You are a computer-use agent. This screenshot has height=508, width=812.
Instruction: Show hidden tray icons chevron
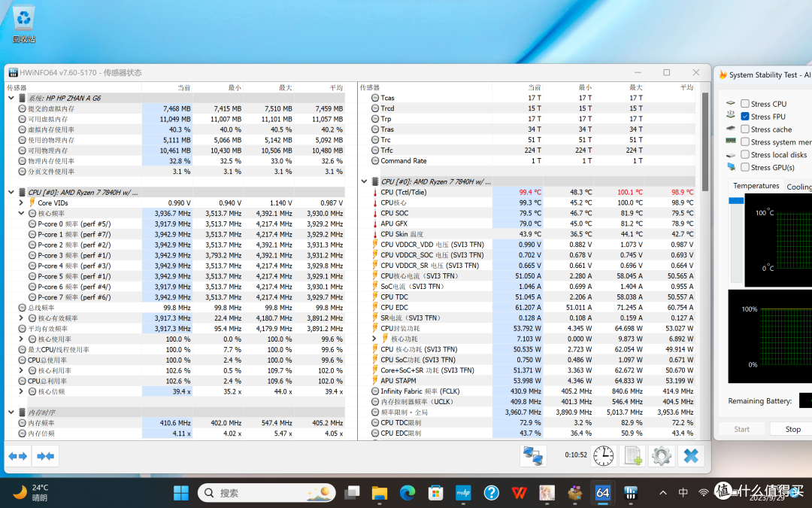pyautogui.click(x=663, y=492)
